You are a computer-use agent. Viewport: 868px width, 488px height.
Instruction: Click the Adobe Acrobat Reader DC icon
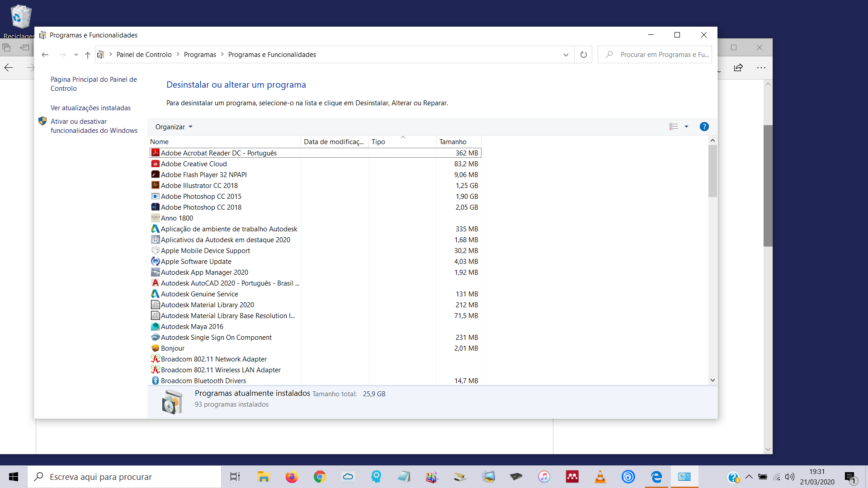[156, 153]
